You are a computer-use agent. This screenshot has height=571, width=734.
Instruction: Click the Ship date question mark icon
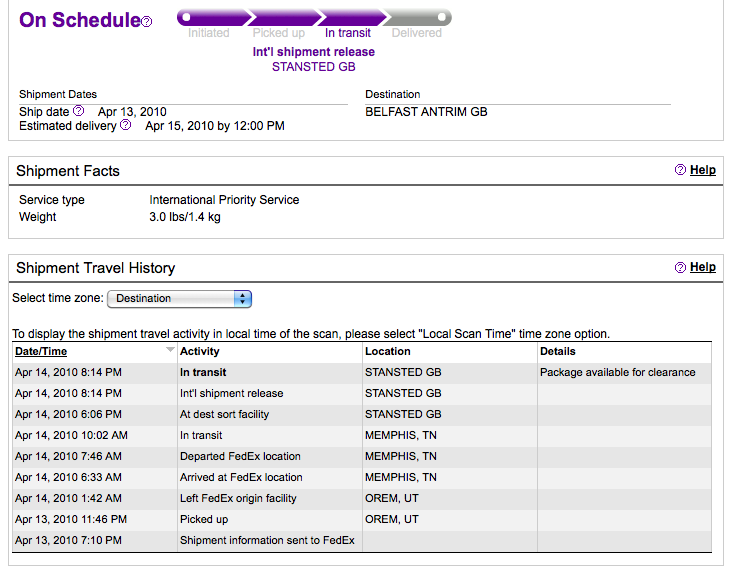pyautogui.click(x=78, y=111)
